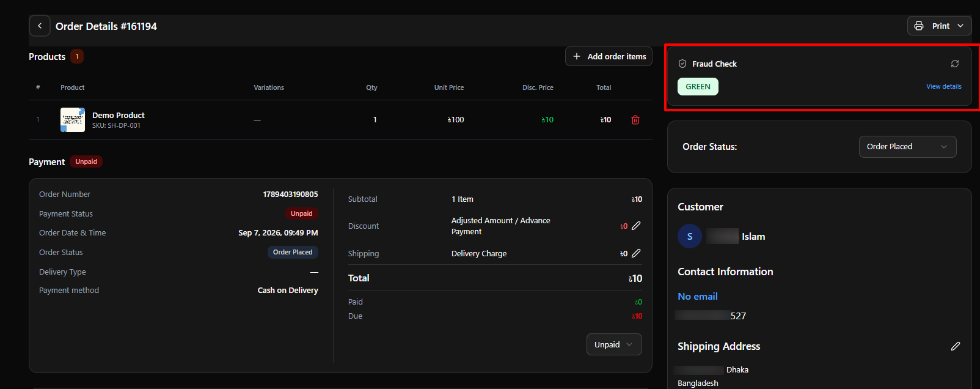Open the Fraud Check View details link
Screen dimensions: 980x389
tap(944, 86)
